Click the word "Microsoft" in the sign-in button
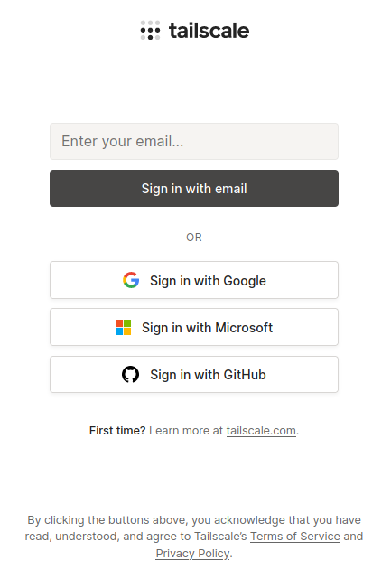 pos(244,328)
